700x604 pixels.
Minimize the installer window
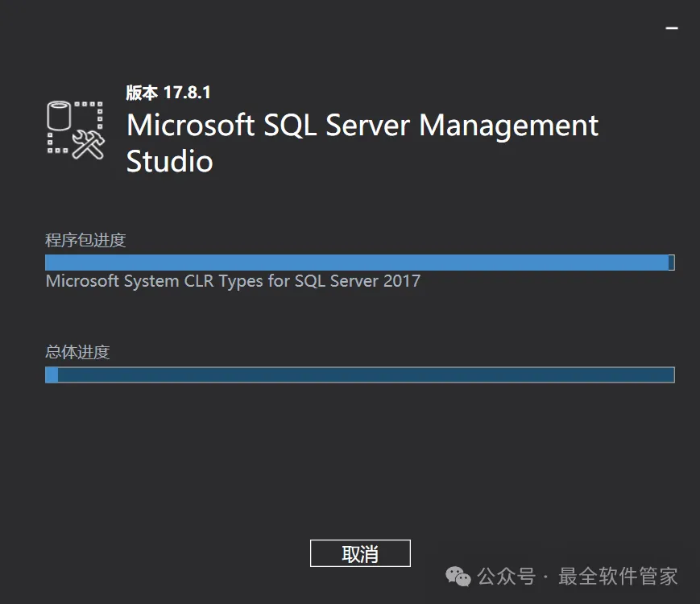point(671,28)
